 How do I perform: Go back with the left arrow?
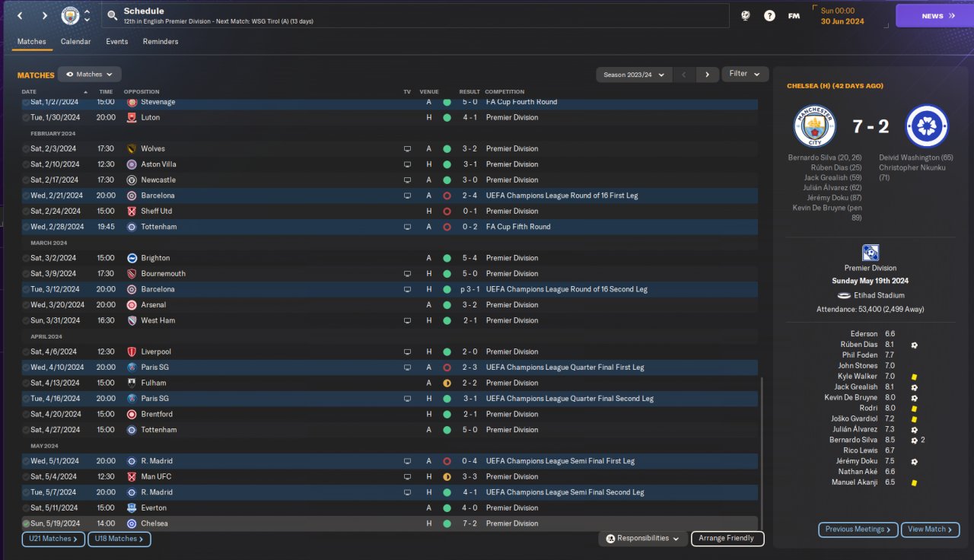click(20, 15)
